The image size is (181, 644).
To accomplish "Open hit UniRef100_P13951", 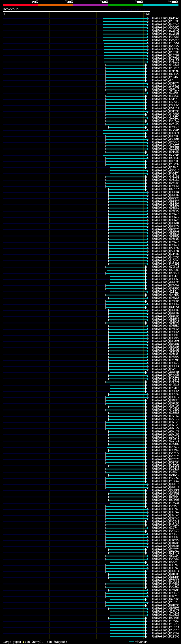I will coord(166,43).
